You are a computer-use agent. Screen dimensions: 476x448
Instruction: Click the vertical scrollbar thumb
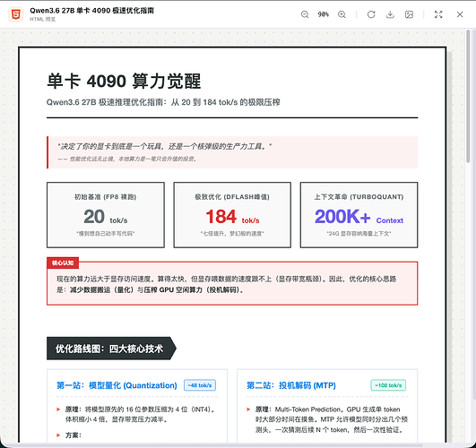click(469, 97)
